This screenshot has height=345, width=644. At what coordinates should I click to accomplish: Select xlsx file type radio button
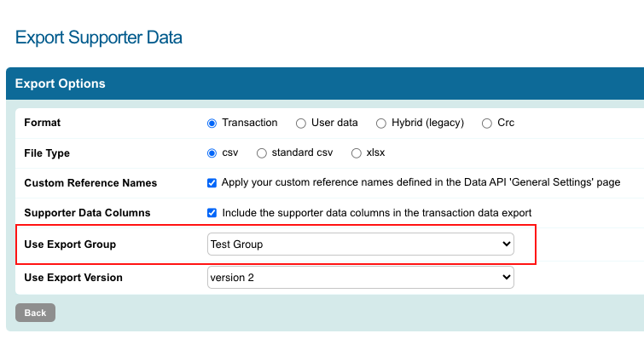point(357,153)
